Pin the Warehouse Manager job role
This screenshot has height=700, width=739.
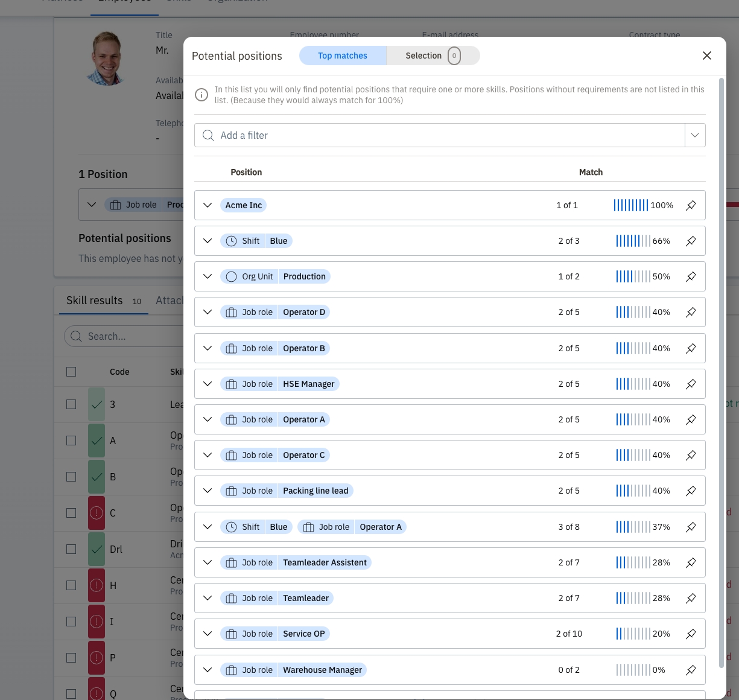(691, 670)
